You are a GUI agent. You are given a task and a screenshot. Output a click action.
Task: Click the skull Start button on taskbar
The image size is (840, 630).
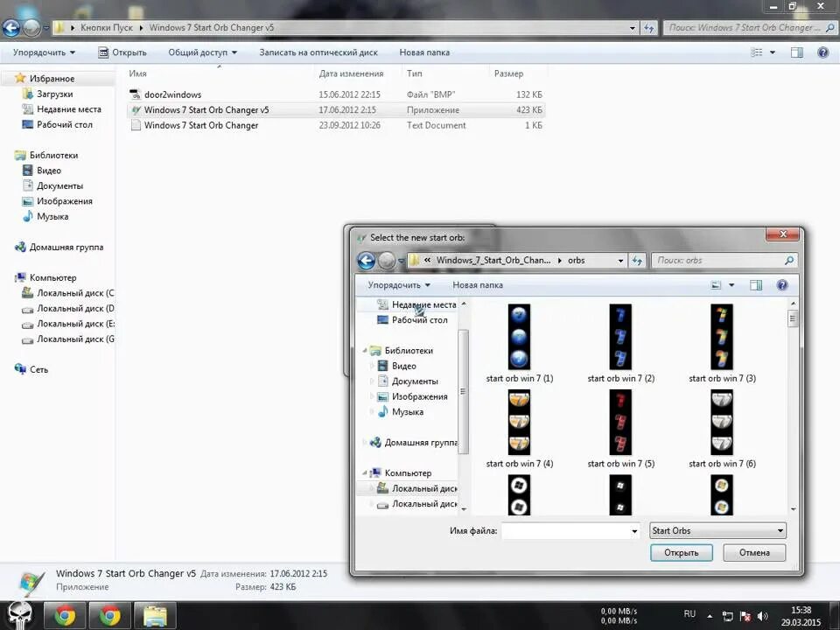[20, 616]
